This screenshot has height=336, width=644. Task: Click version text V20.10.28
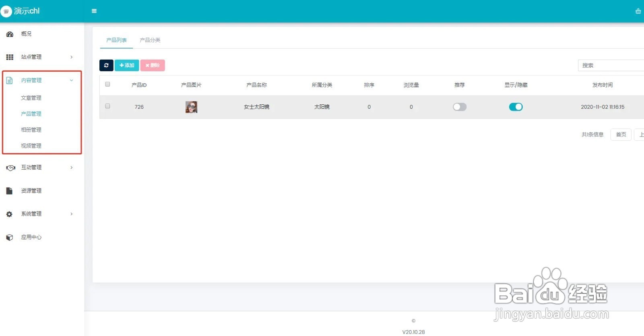coord(414,332)
